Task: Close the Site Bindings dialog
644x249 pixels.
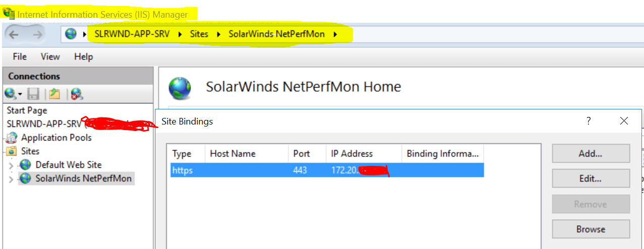Action: pos(624,121)
